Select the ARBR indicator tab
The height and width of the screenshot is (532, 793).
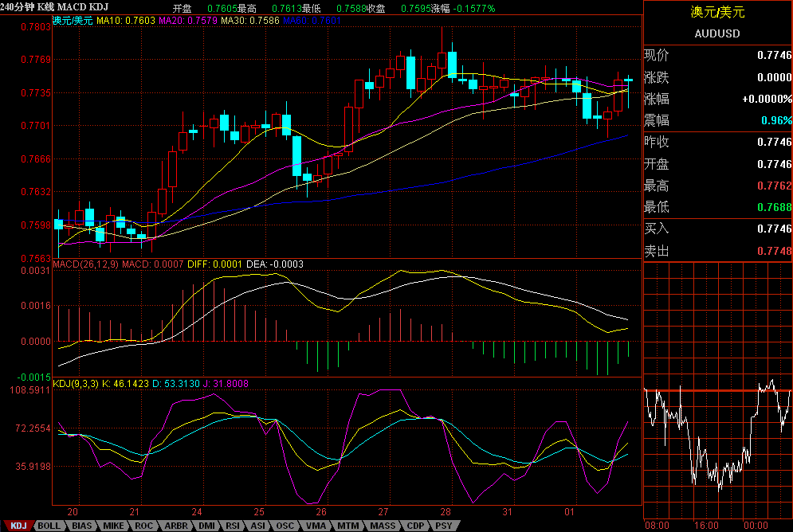click(175, 526)
